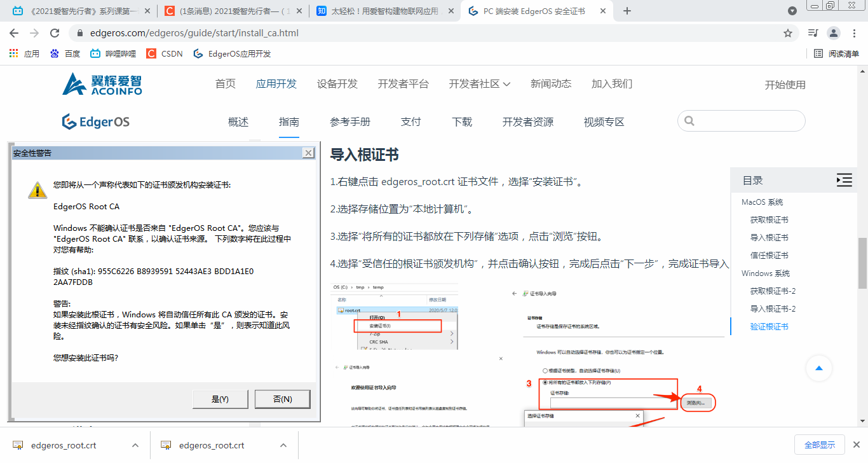Viewport: 868px width, 463px height.
Task: Select the 指南 tab
Action: click(289, 122)
